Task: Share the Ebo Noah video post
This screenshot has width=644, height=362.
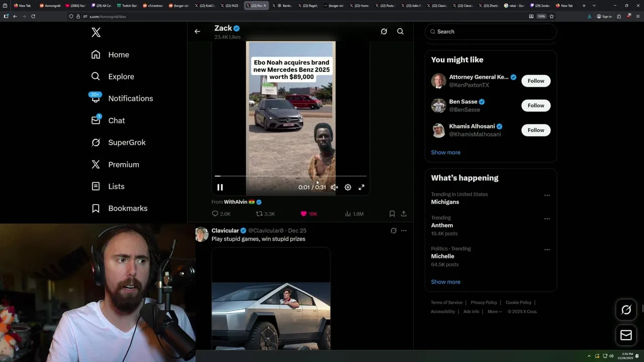Action: tap(404, 214)
